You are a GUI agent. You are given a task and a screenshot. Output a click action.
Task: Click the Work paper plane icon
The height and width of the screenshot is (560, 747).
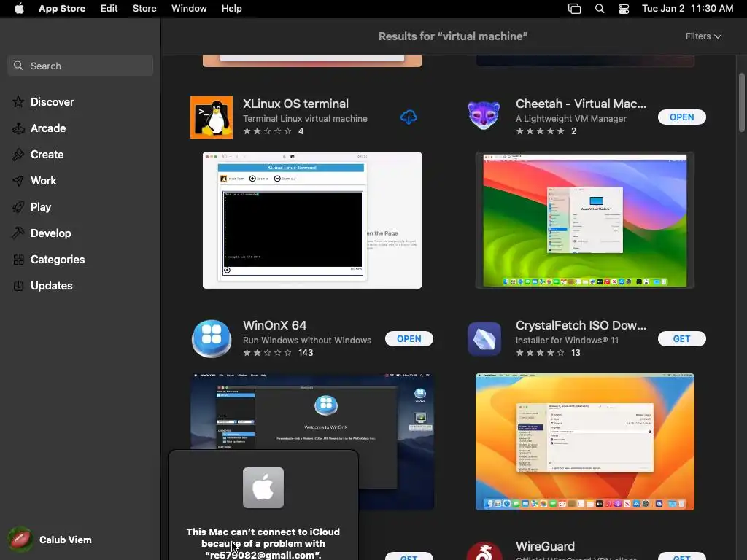click(x=18, y=181)
